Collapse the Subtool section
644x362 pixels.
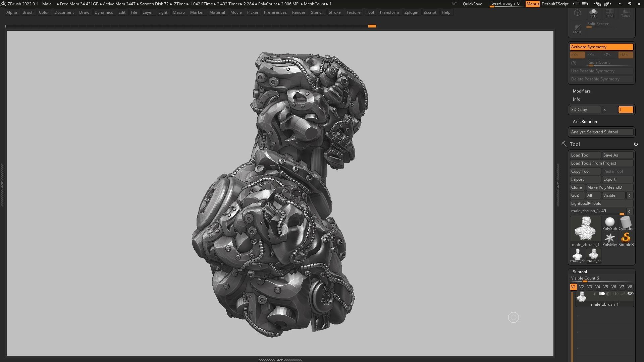(x=580, y=272)
